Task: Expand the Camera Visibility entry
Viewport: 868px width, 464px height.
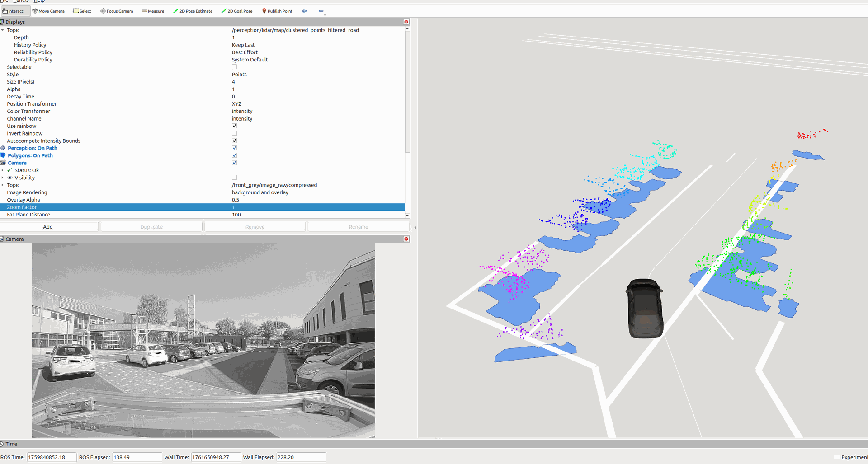Action: tap(3, 178)
